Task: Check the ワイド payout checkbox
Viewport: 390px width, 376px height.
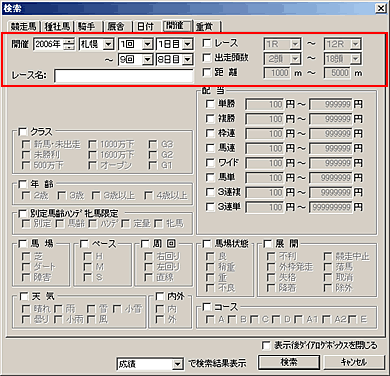Action: pyautogui.click(x=210, y=163)
